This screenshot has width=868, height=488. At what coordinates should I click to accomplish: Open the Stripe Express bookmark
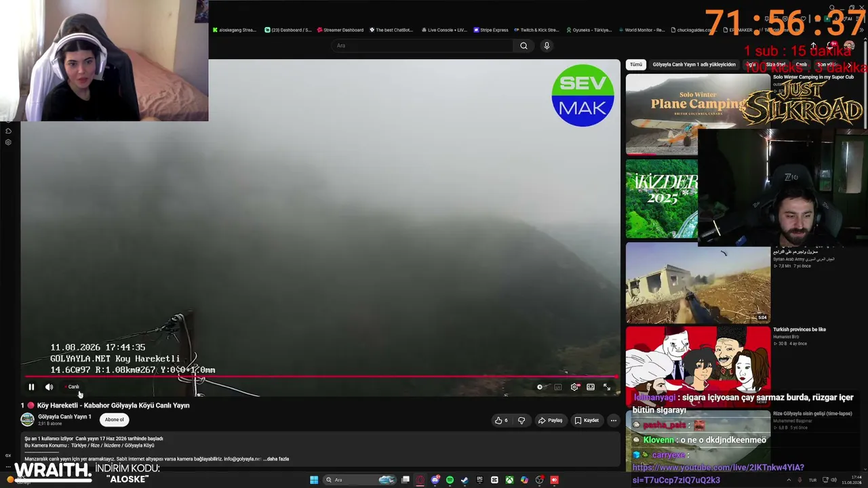pyautogui.click(x=491, y=30)
